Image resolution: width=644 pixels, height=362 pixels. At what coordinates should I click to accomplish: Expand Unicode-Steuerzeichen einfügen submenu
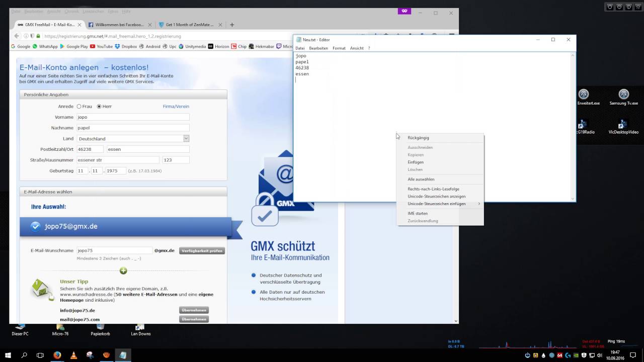[x=440, y=204]
